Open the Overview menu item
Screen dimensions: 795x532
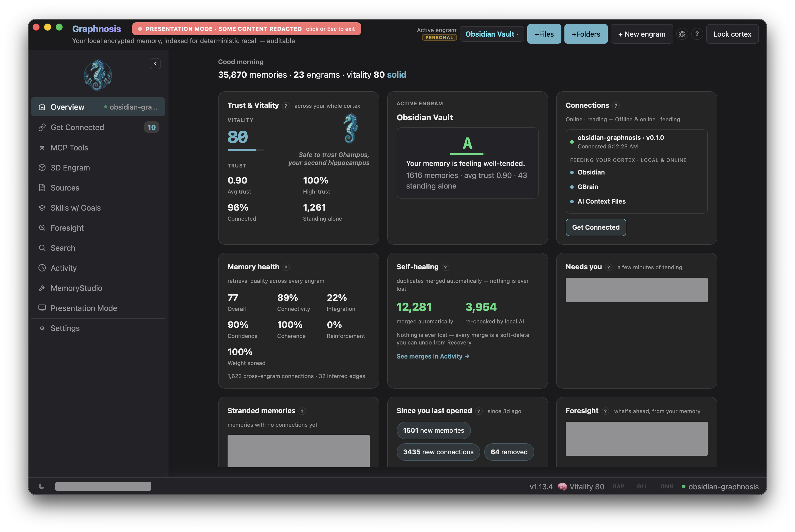(98, 107)
